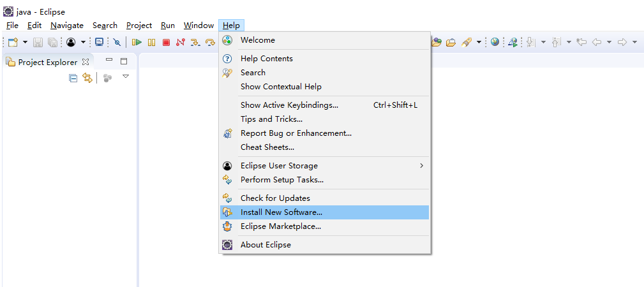Open the Edit menu
The height and width of the screenshot is (287, 644).
click(34, 26)
